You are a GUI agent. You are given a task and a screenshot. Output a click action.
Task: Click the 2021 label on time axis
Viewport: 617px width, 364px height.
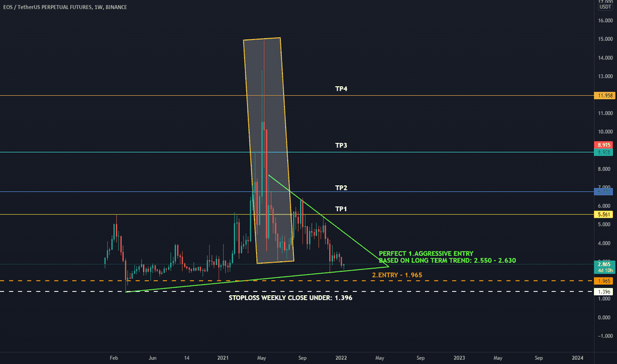pyautogui.click(x=222, y=358)
